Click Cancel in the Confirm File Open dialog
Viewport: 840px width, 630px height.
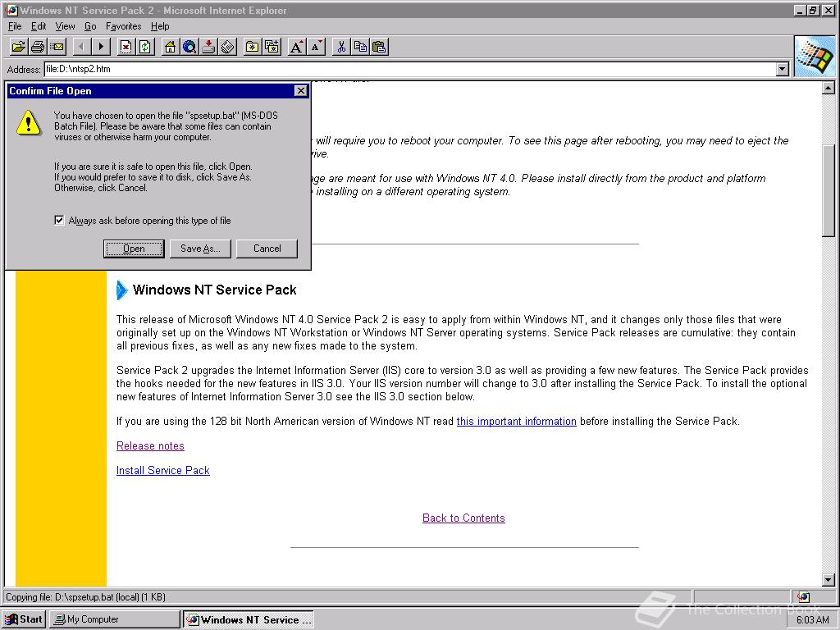(x=267, y=249)
